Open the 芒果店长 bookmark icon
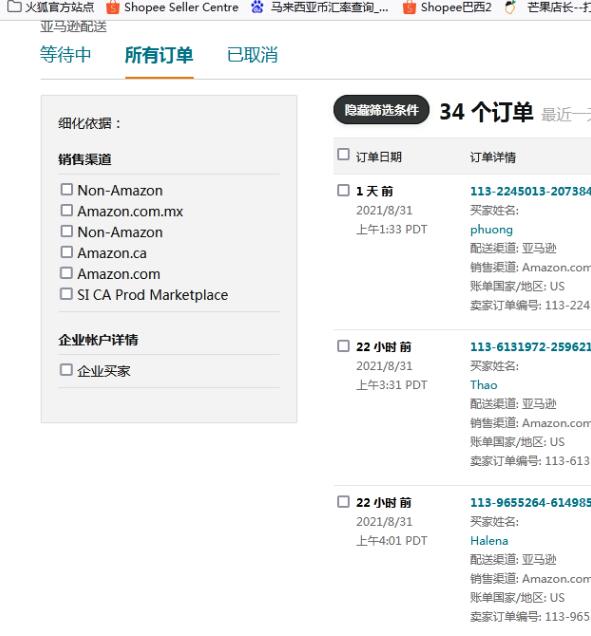 [510, 7]
